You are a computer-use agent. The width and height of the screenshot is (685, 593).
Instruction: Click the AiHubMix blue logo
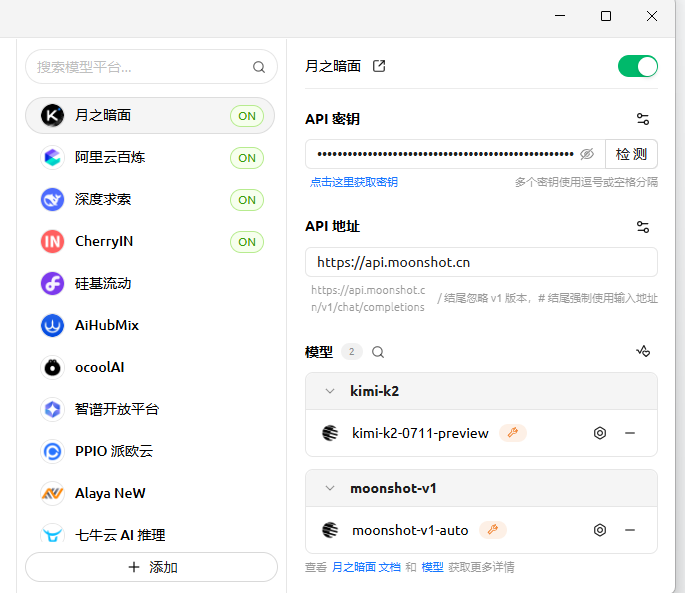pos(52,325)
